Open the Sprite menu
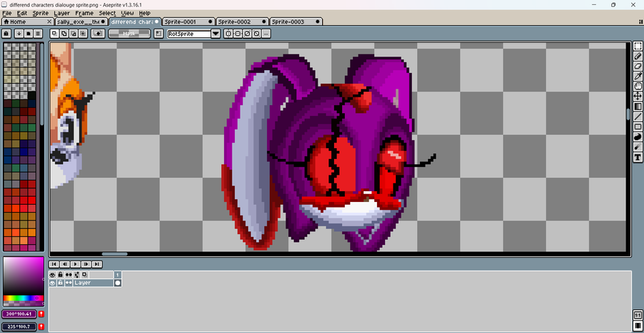The width and height of the screenshot is (644, 333). click(x=41, y=13)
